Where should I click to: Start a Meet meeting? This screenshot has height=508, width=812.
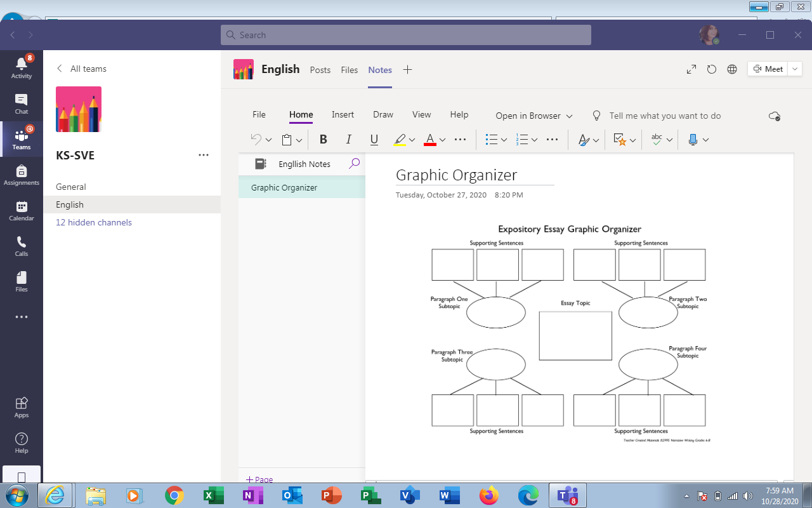[x=768, y=69]
